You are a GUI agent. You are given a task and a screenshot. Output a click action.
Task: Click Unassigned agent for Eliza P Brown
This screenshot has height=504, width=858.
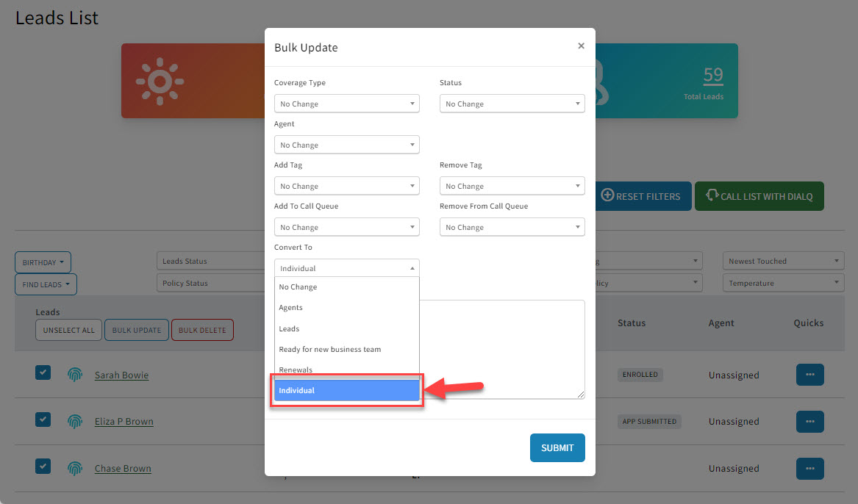734,422
